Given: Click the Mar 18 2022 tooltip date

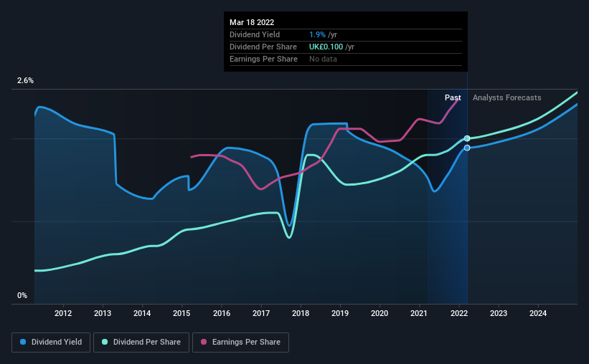Looking at the screenshot, I should [252, 22].
